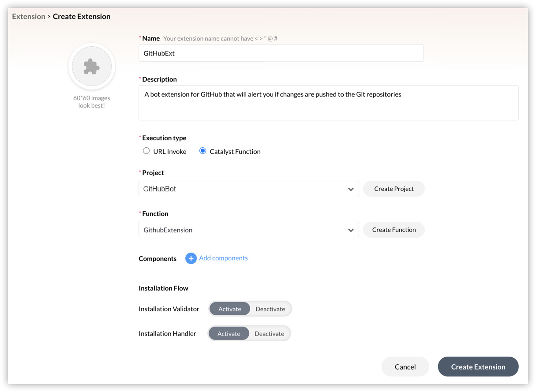This screenshot has width=536, height=392.
Task: Expand the Function dropdown showing GithubExtension
Action: (x=248, y=230)
